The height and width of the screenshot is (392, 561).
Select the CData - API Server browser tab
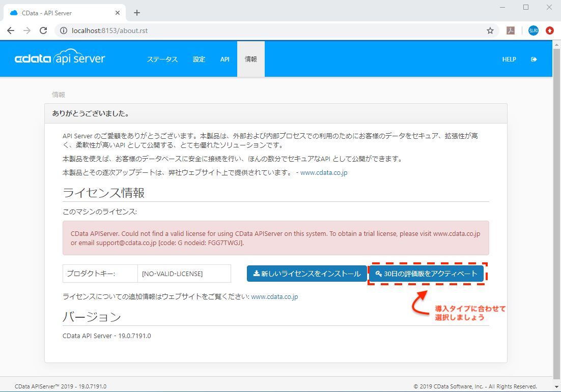click(65, 13)
